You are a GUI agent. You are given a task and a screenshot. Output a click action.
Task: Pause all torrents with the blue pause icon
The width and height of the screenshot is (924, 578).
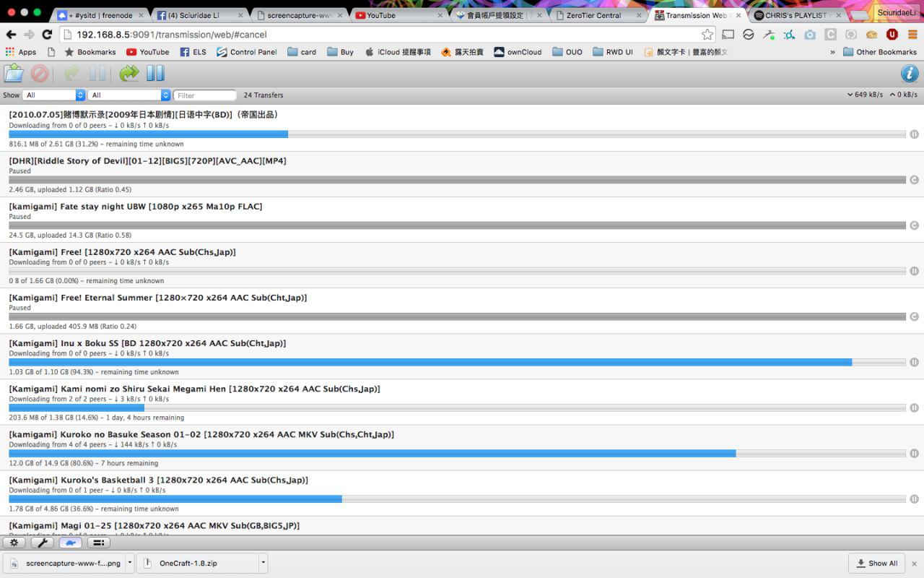155,73
